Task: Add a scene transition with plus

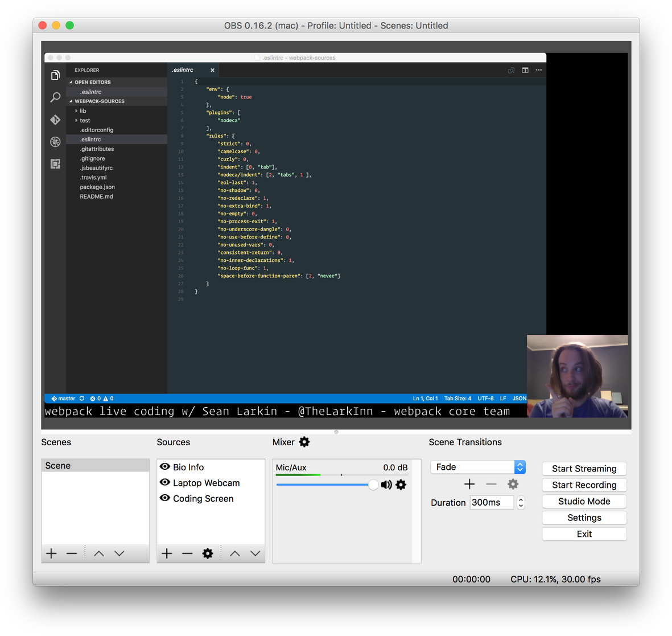Action: point(469,484)
